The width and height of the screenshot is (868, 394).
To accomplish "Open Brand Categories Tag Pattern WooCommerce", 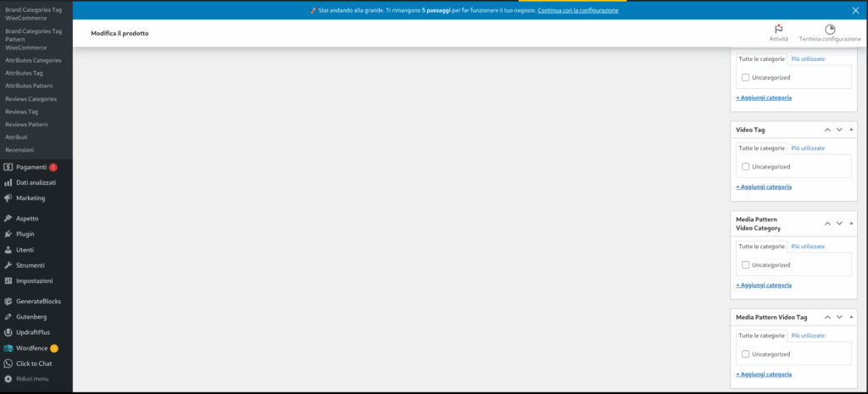I will tap(33, 39).
